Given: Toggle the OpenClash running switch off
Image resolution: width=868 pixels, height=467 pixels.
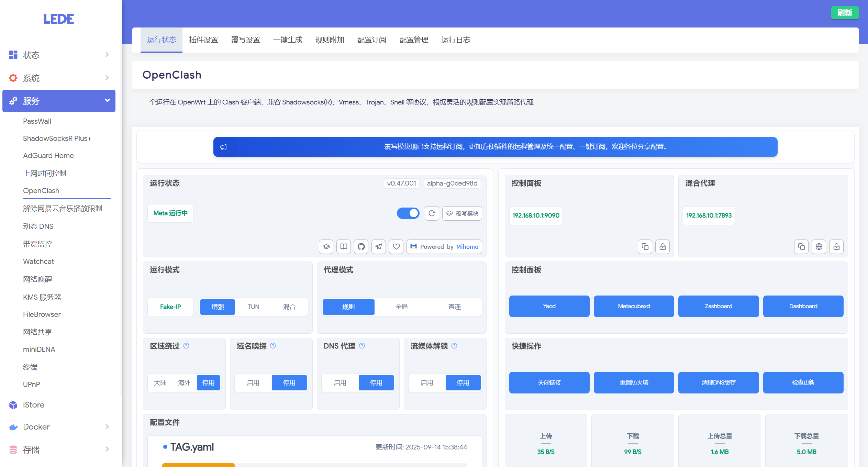Looking at the screenshot, I should tap(408, 213).
